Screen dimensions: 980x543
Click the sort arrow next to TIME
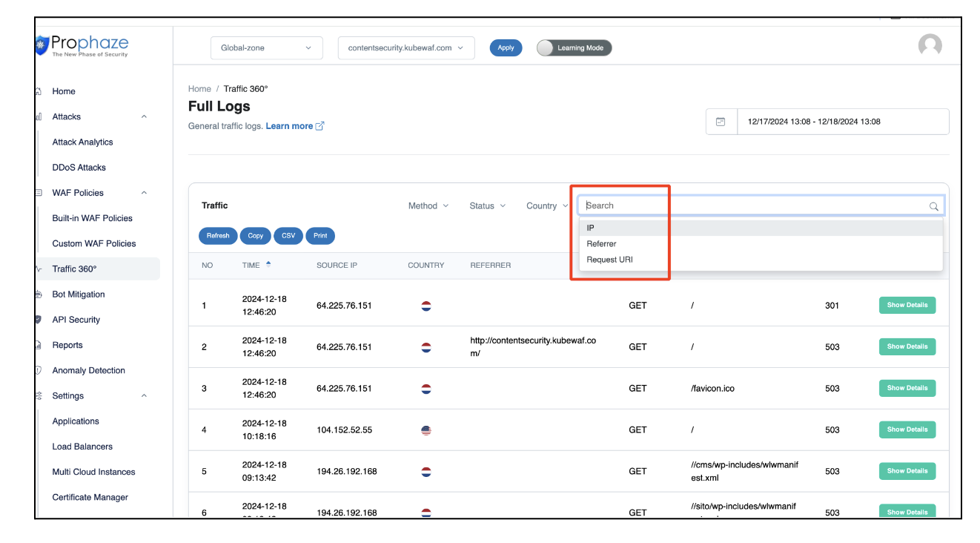click(268, 264)
